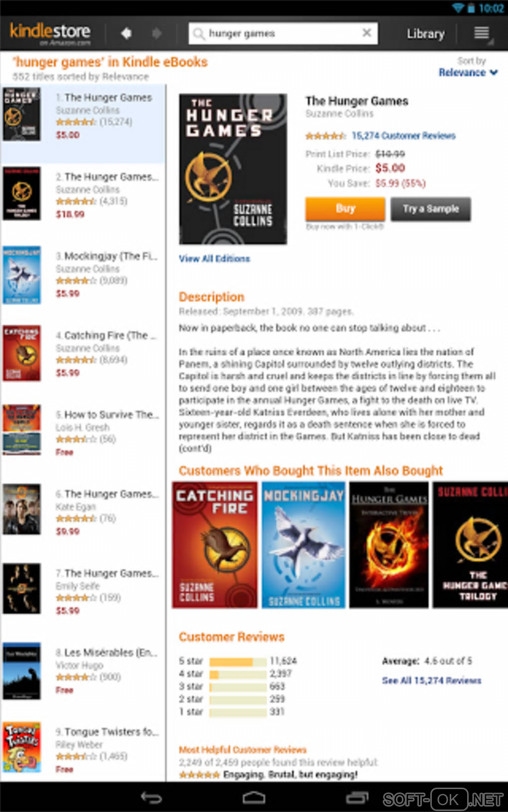The width and height of the screenshot is (508, 812).
Task: Click the search magnifier icon
Action: pos(199,33)
